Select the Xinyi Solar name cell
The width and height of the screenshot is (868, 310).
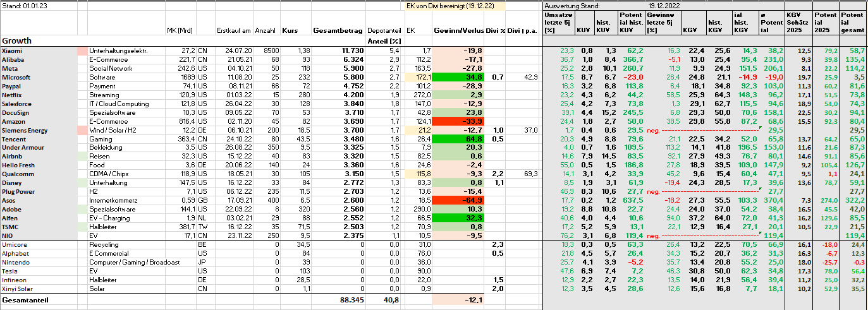click(38, 289)
